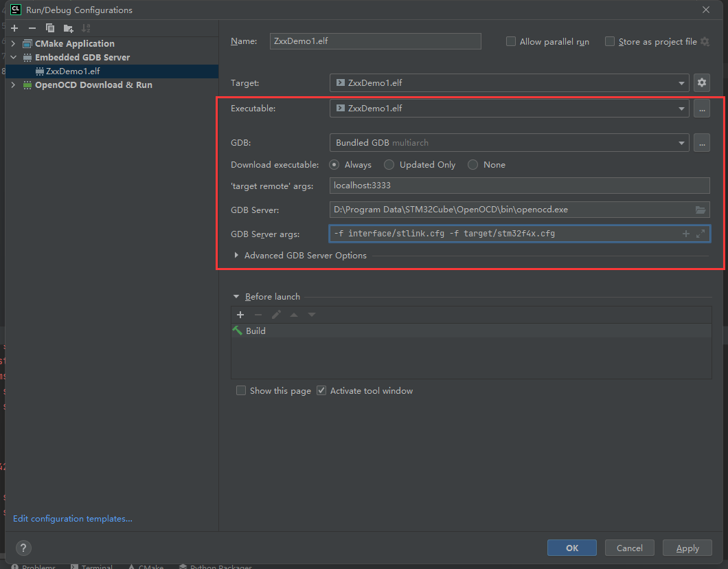Toggle Show this page checkbox
The width and height of the screenshot is (728, 569).
[241, 390]
